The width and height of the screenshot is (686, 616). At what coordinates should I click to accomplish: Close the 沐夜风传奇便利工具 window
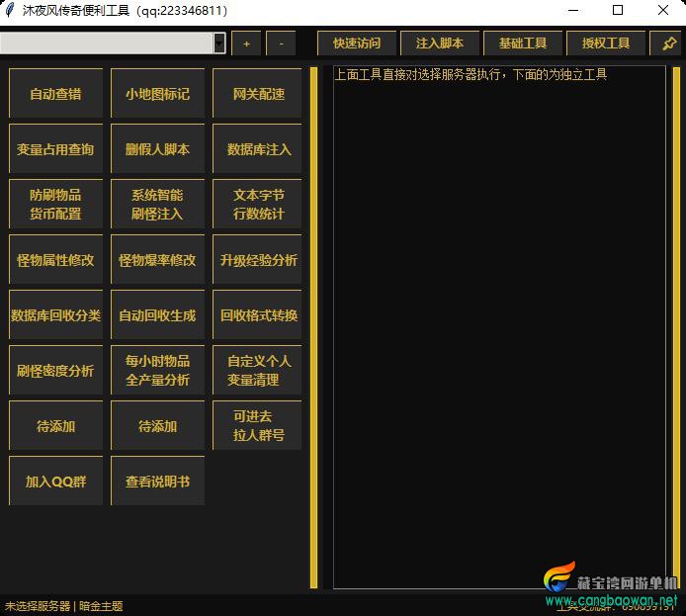tap(663, 10)
